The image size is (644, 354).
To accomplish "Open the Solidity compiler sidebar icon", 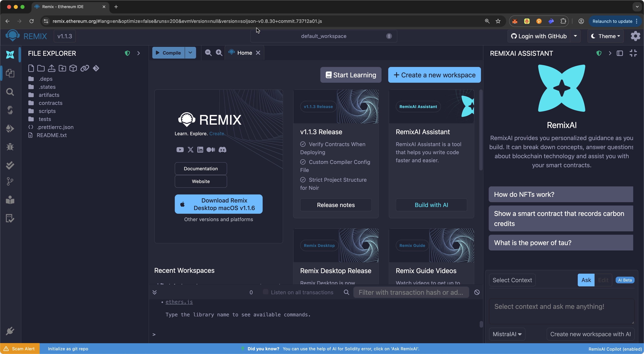I will [x=10, y=110].
